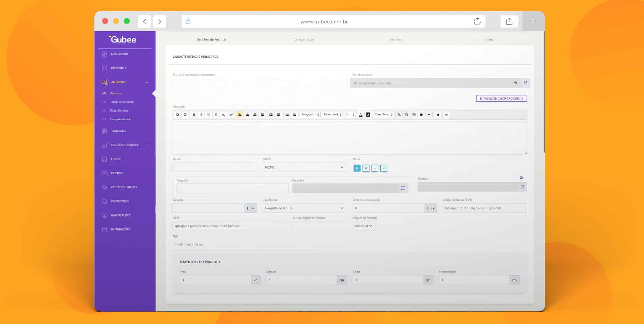Switch to the Imagens tab

point(396,39)
